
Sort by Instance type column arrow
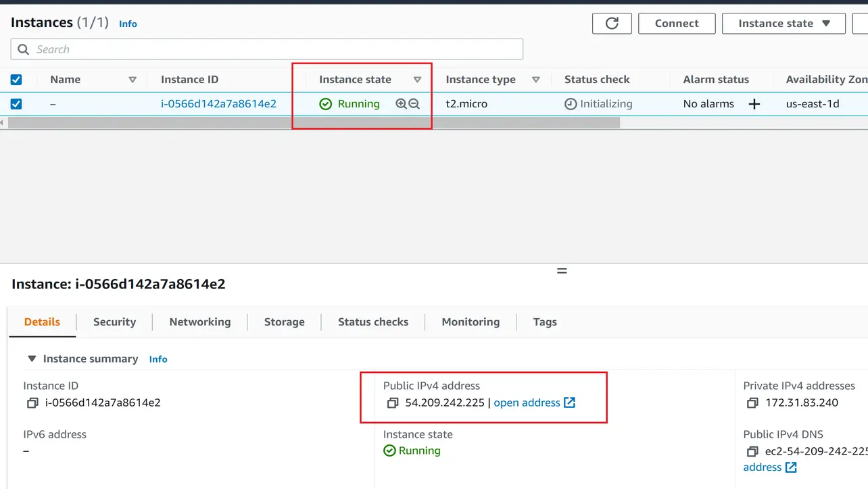tap(536, 80)
